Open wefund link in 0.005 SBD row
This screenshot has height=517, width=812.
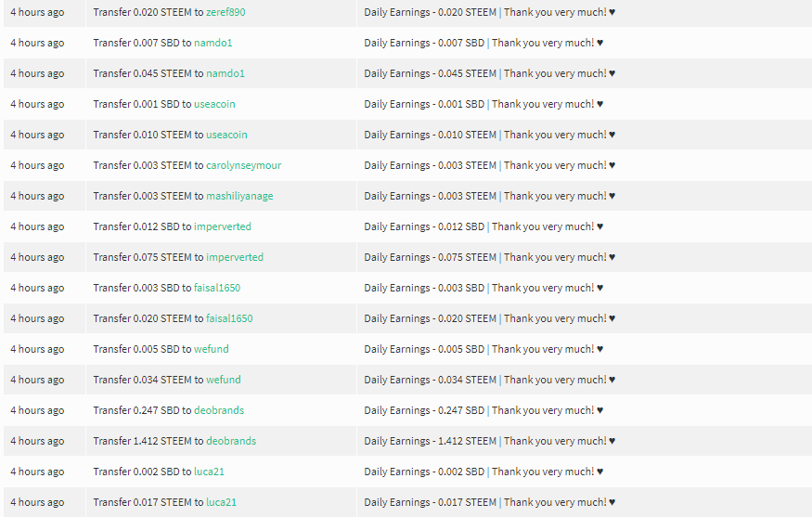tap(212, 348)
